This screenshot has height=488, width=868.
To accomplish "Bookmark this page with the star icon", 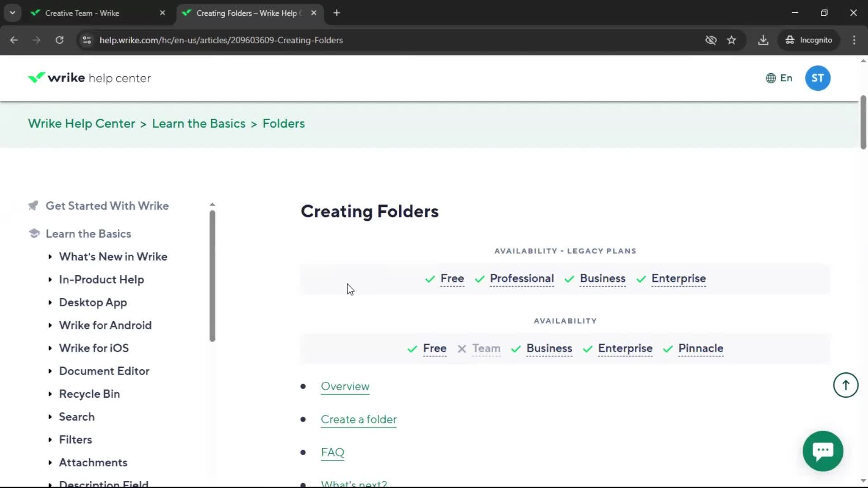I will click(731, 40).
